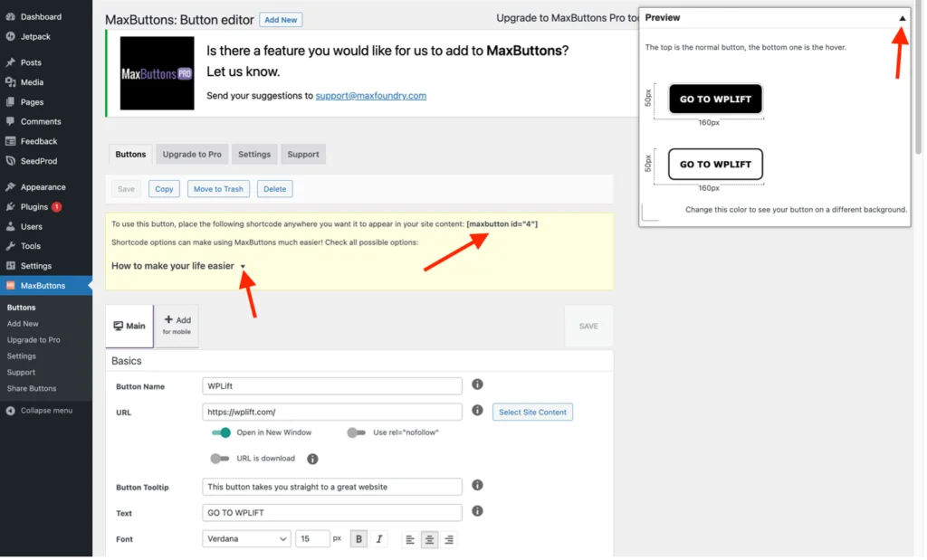Click Select Site Content button
The height and width of the screenshot is (560, 927).
[532, 413]
